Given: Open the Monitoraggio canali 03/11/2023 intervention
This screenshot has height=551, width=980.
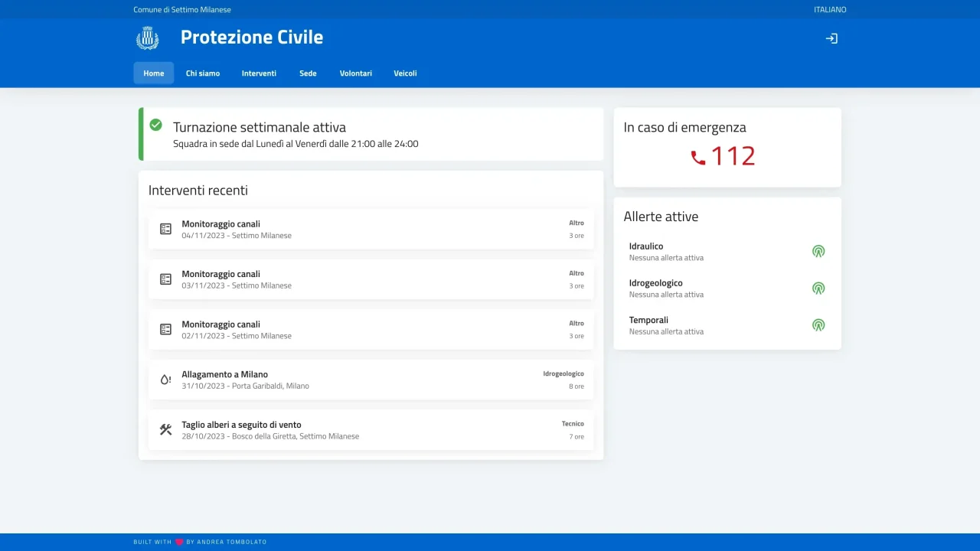Looking at the screenshot, I should [371, 279].
